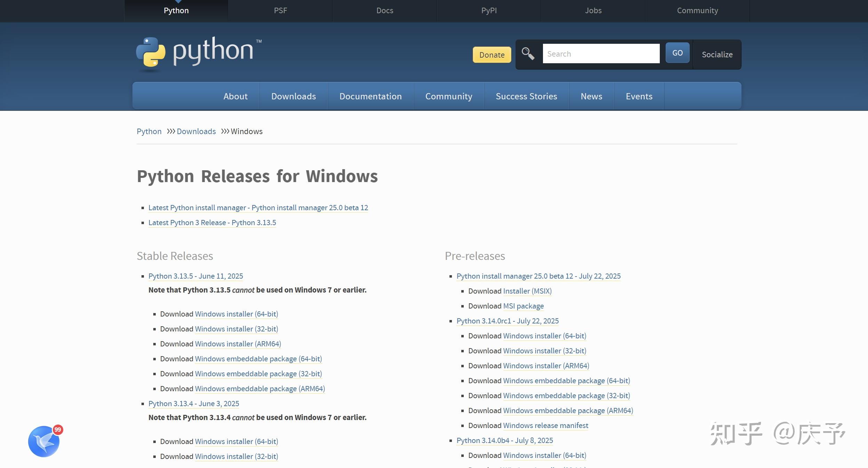Image resolution: width=868 pixels, height=468 pixels.
Task: Click the Donate button
Action: point(492,55)
